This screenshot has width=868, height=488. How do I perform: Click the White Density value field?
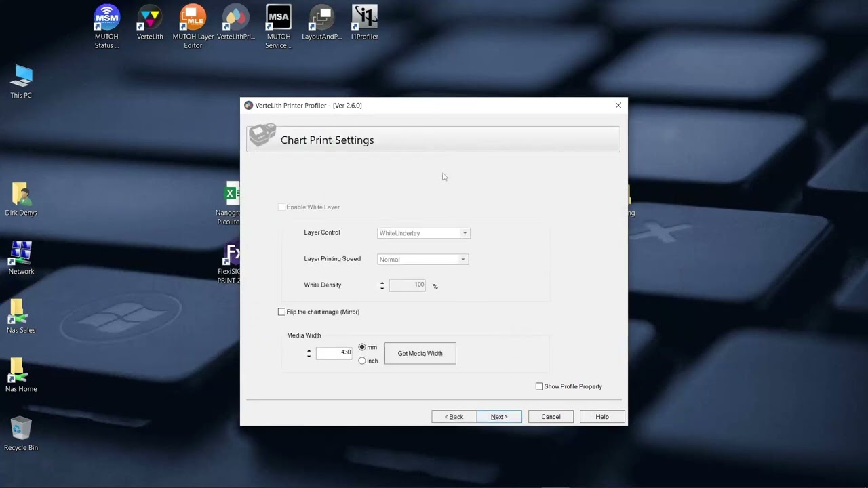click(408, 285)
